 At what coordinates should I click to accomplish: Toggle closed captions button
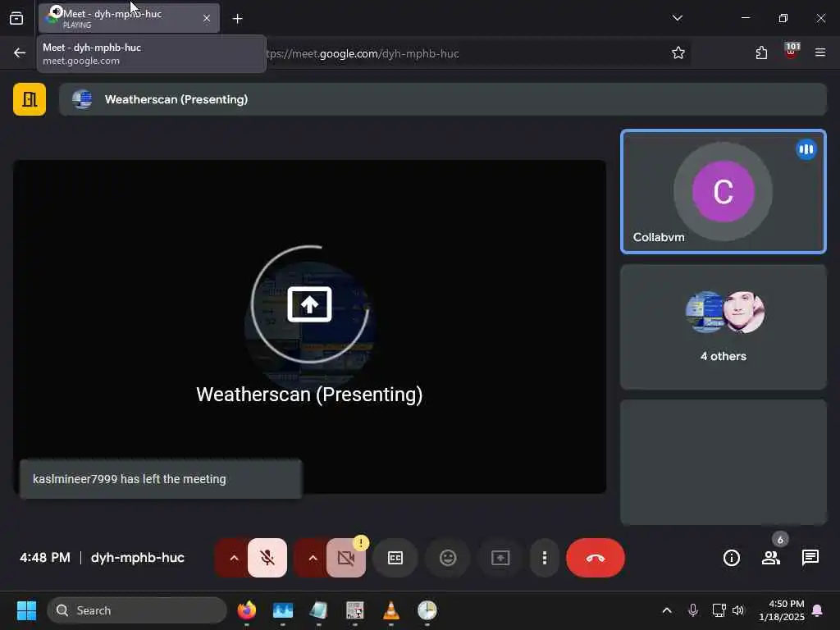click(395, 558)
